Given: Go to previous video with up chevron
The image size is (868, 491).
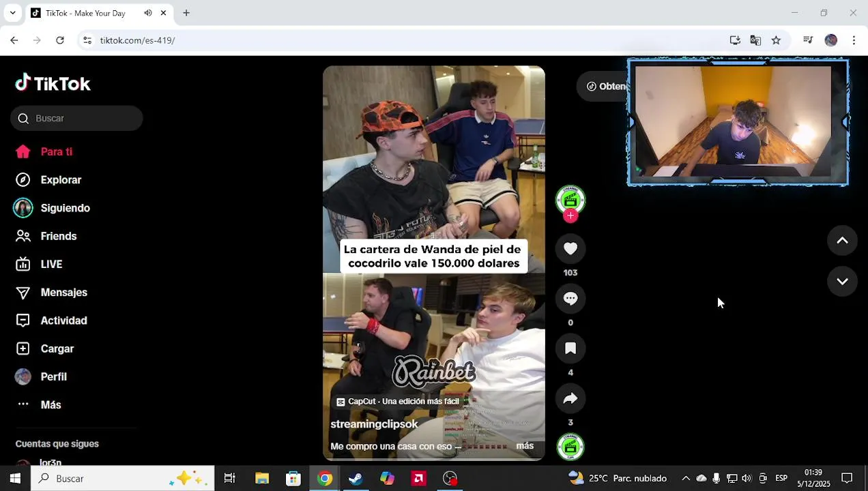Looking at the screenshot, I should click(x=842, y=240).
